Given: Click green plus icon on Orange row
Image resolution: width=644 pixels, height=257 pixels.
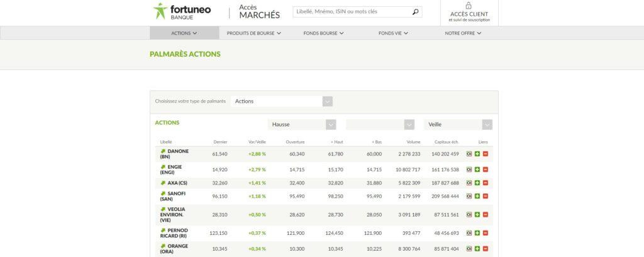Looking at the screenshot, I should coord(477,249).
